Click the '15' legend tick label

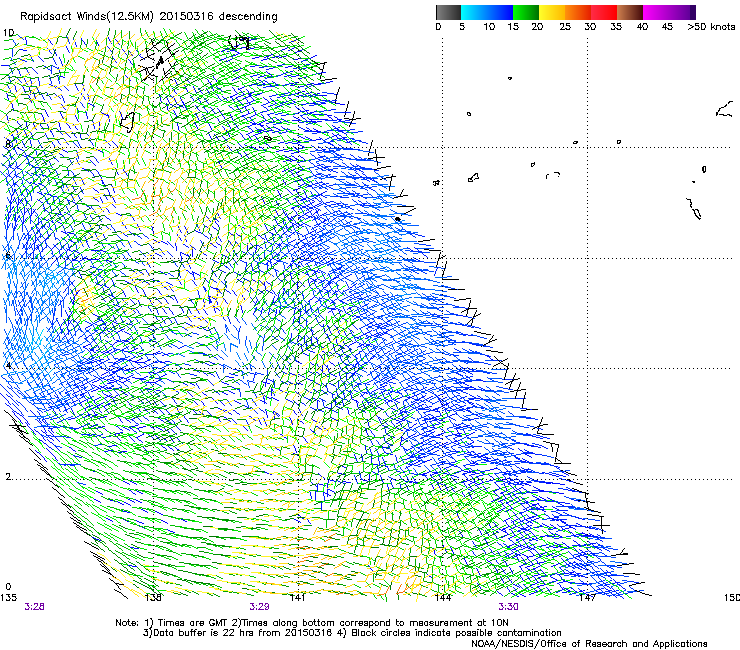(513, 27)
